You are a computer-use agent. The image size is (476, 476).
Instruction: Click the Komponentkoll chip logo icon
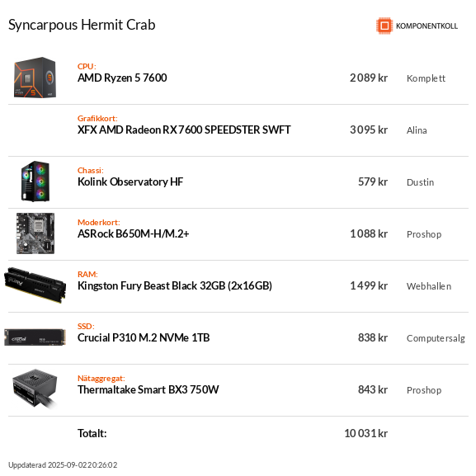click(x=384, y=26)
